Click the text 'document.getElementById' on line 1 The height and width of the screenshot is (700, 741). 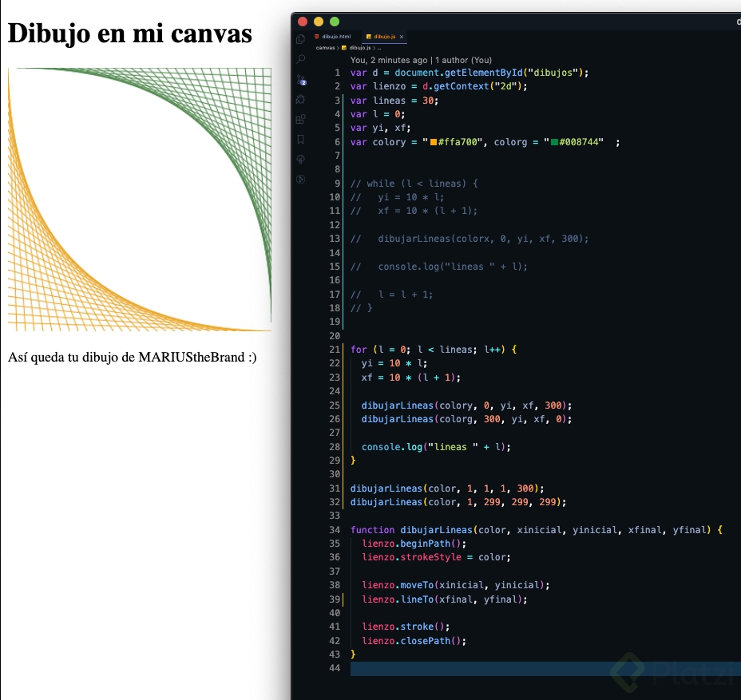coord(458,73)
